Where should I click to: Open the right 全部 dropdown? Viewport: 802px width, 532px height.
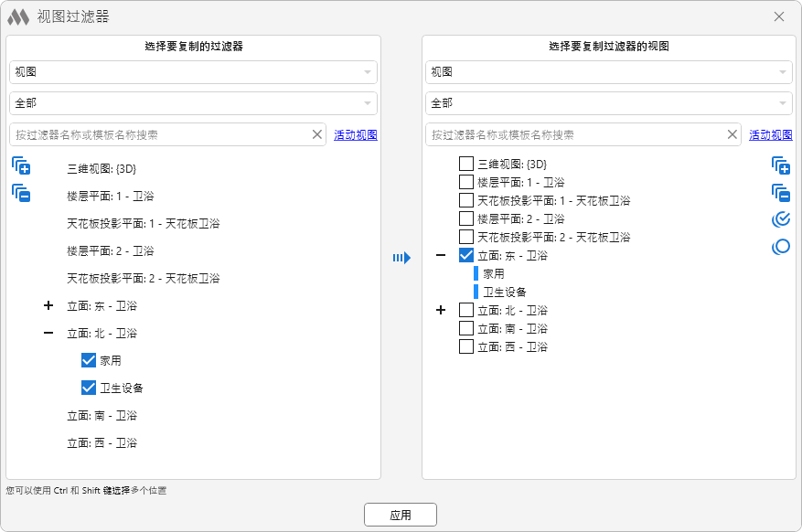click(608, 103)
